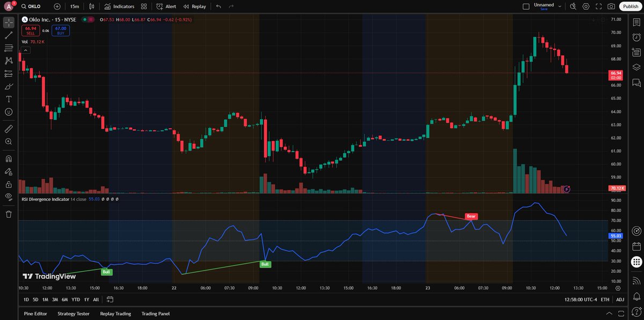Select the 5D date range
The width and height of the screenshot is (644, 320).
click(x=35, y=300)
